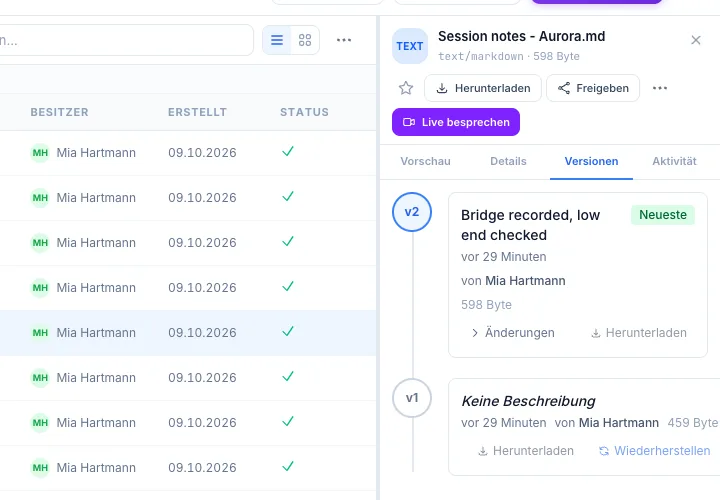720x500 pixels.
Task: Close the Session notes detail panel
Action: (696, 40)
